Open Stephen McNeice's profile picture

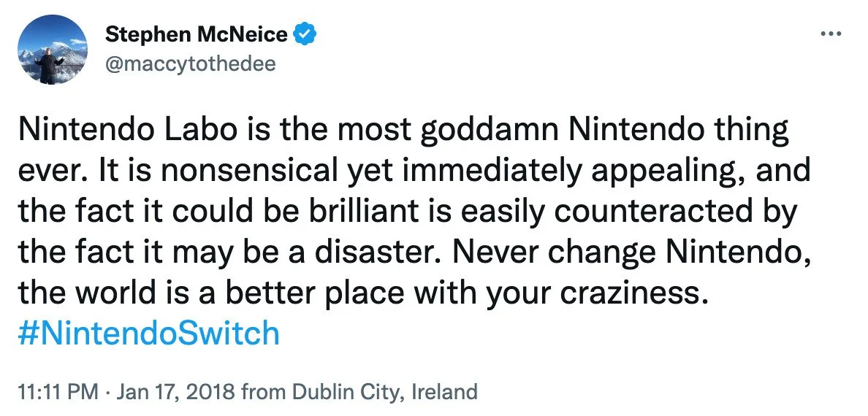(x=52, y=50)
